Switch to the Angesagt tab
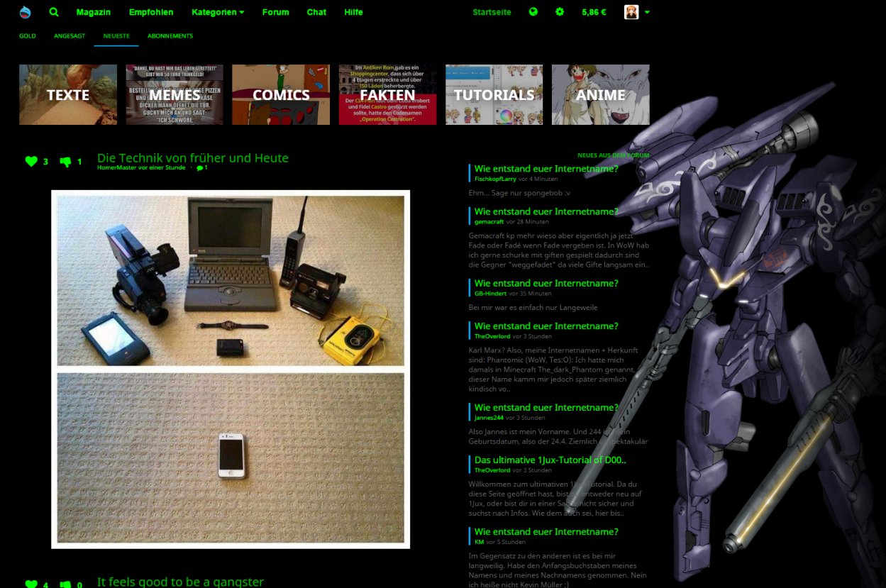The image size is (886, 588). (x=70, y=35)
